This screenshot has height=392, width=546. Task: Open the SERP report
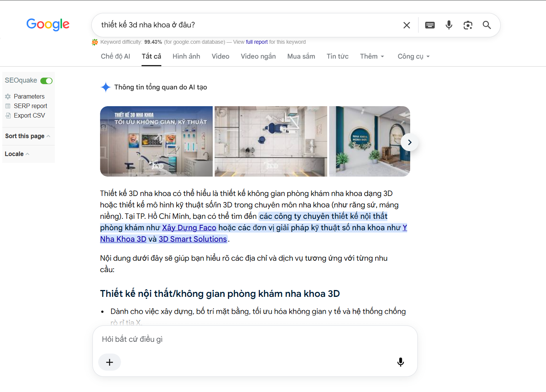pyautogui.click(x=30, y=106)
